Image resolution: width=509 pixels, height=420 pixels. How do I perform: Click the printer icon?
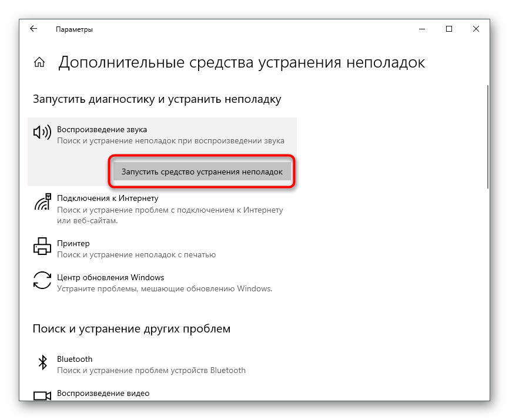[x=42, y=246]
